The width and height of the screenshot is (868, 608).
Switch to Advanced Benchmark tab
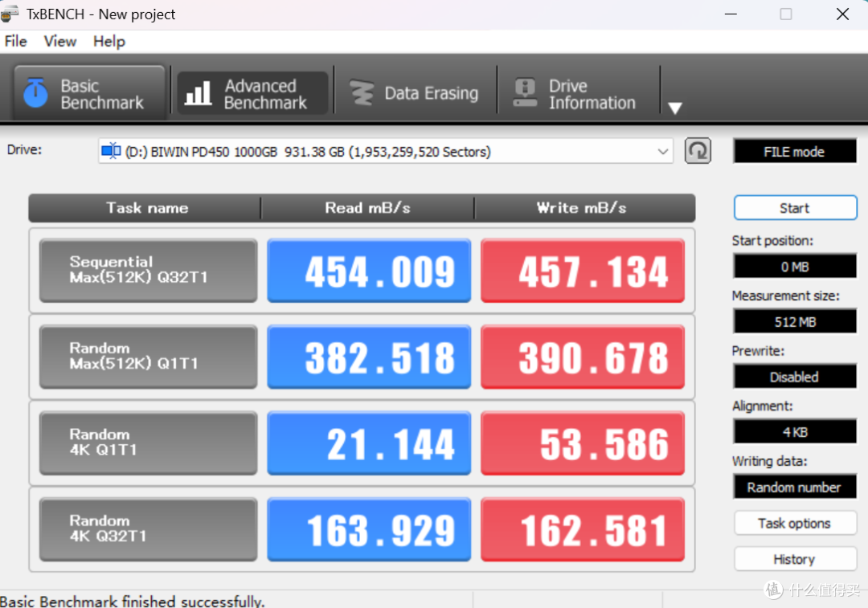click(252, 93)
